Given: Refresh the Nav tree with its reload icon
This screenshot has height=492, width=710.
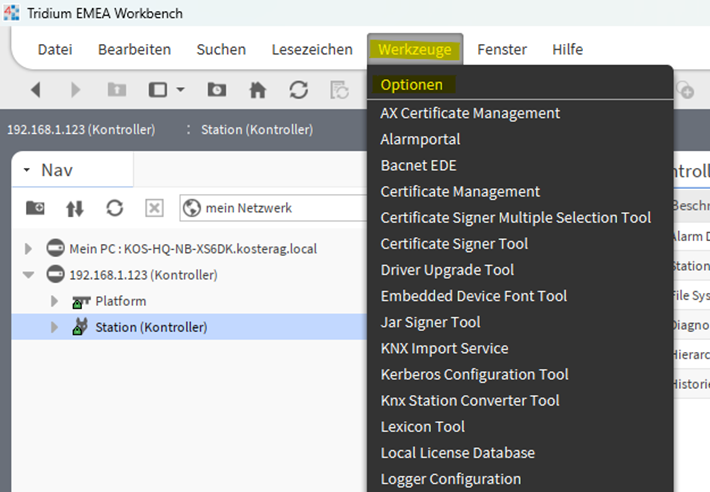Looking at the screenshot, I should pos(115,208).
